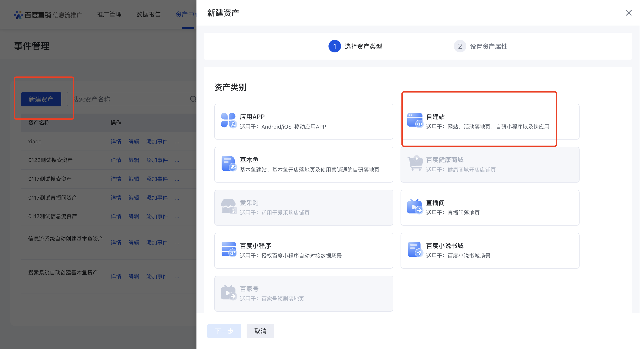Viewport: 644px width, 349px height.
Task: Click 编辑 for 0122测试搜索资产
Action: (134, 160)
